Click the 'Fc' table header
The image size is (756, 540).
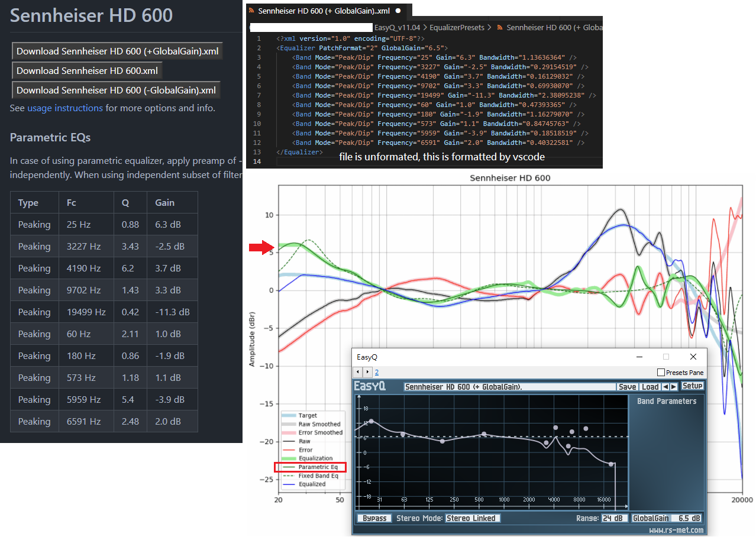(x=86, y=202)
